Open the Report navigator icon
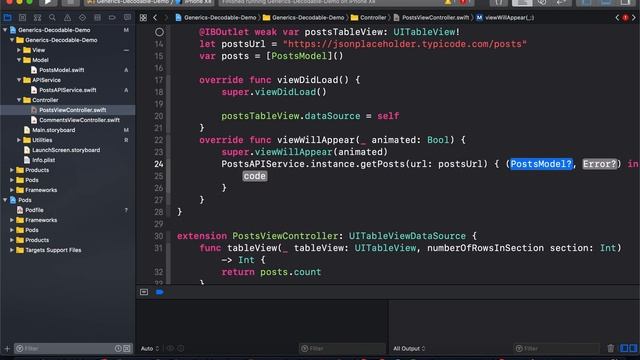The image size is (640, 360). click(127, 18)
